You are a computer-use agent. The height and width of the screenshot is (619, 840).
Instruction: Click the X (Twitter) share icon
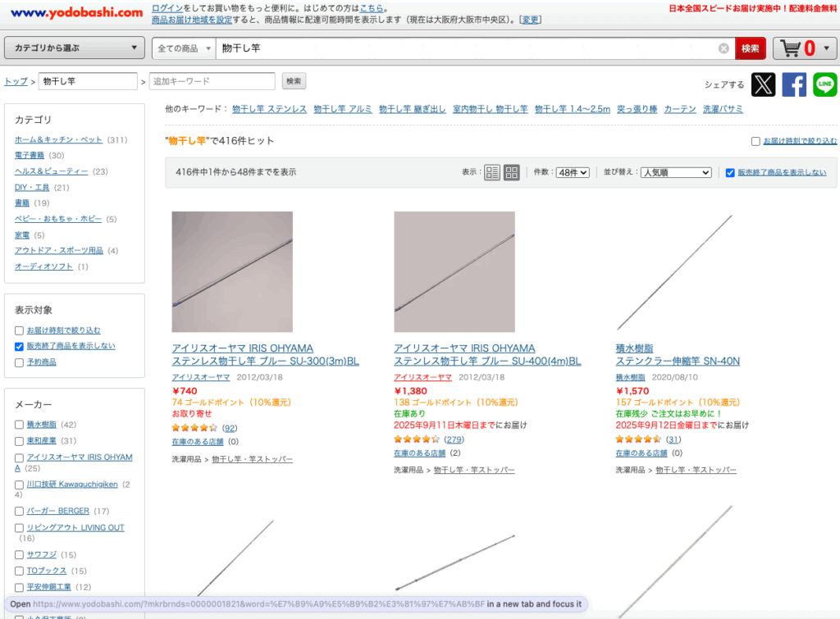tap(763, 84)
